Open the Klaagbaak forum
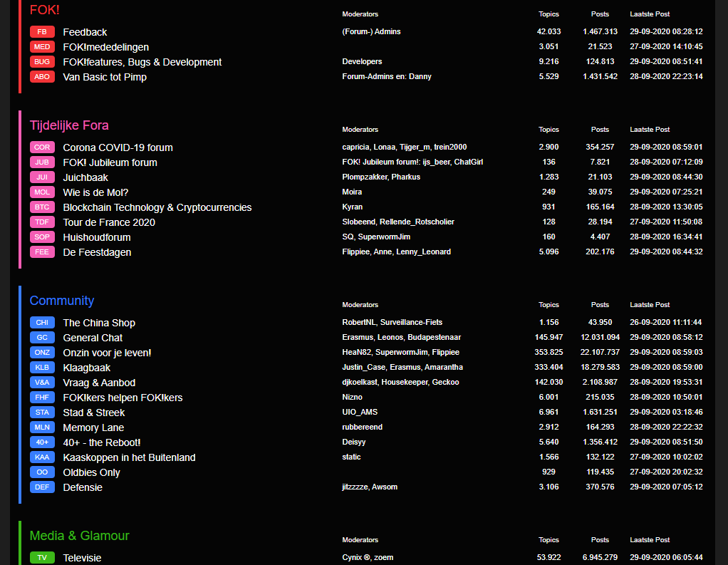 (x=87, y=368)
